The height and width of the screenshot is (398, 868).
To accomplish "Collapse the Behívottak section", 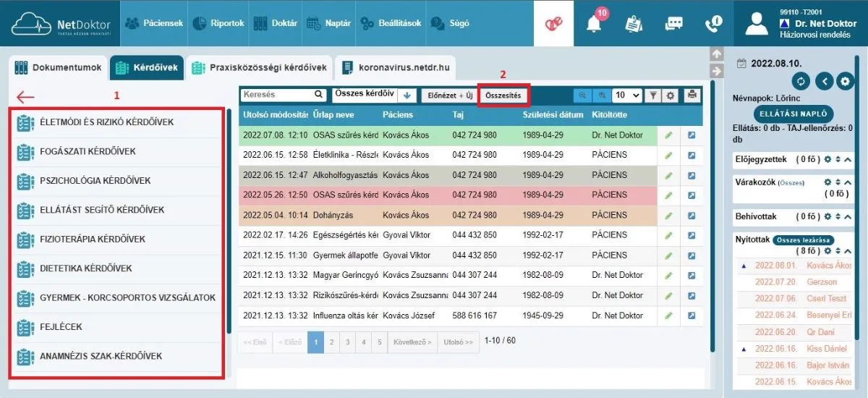I will 848,216.
